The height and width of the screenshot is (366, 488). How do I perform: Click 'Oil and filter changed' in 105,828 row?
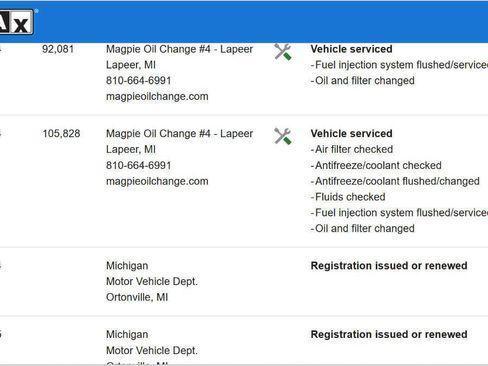(363, 228)
